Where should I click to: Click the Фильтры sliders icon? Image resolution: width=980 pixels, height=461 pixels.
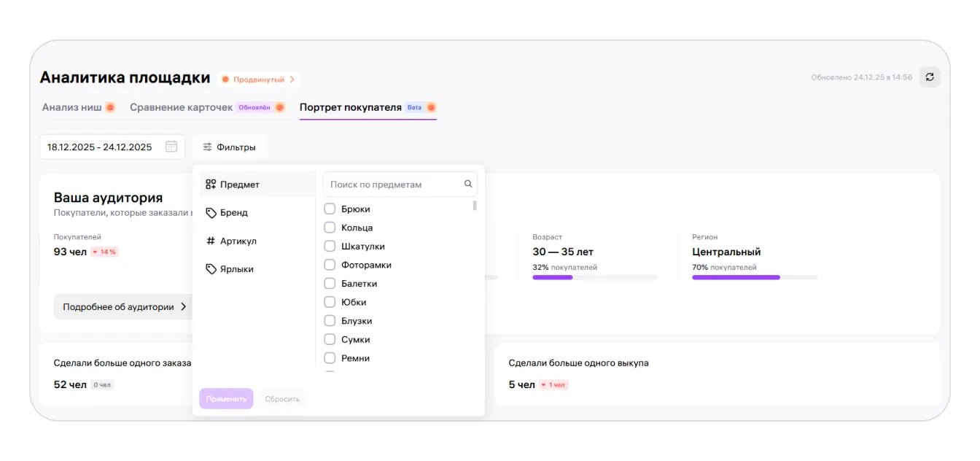[208, 147]
